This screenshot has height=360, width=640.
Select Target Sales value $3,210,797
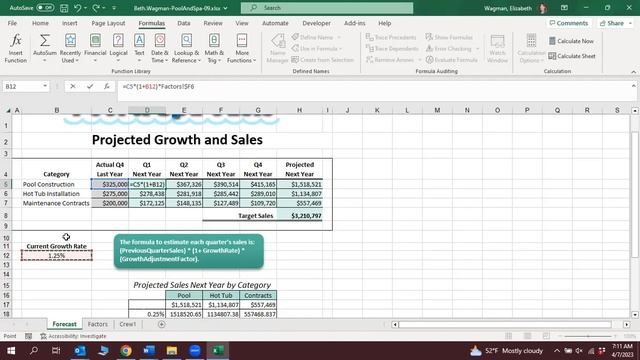point(300,216)
